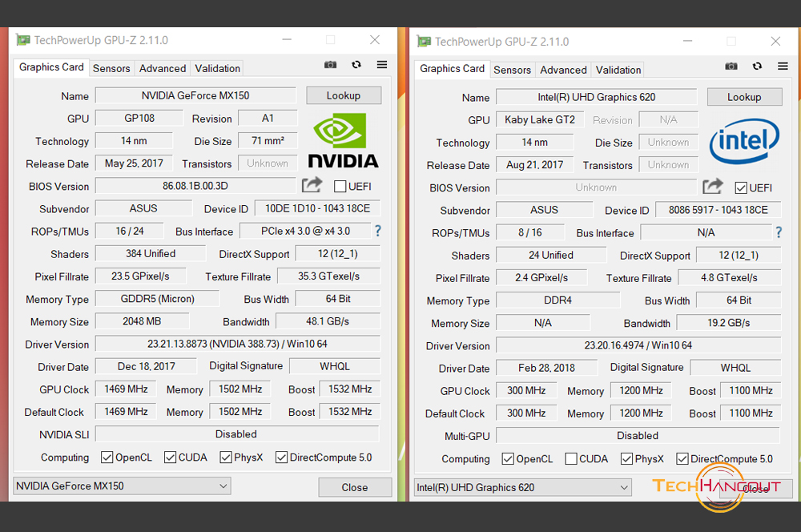This screenshot has height=532, width=801.
Task: Open NVIDIA GeForce MX150 adapter dropdown
Action: coord(122,486)
